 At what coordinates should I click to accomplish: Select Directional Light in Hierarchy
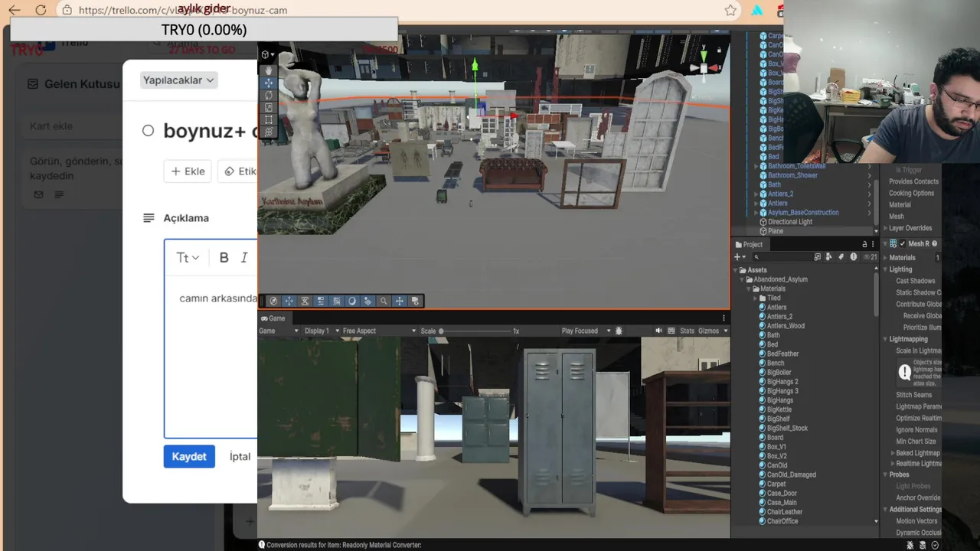point(790,222)
